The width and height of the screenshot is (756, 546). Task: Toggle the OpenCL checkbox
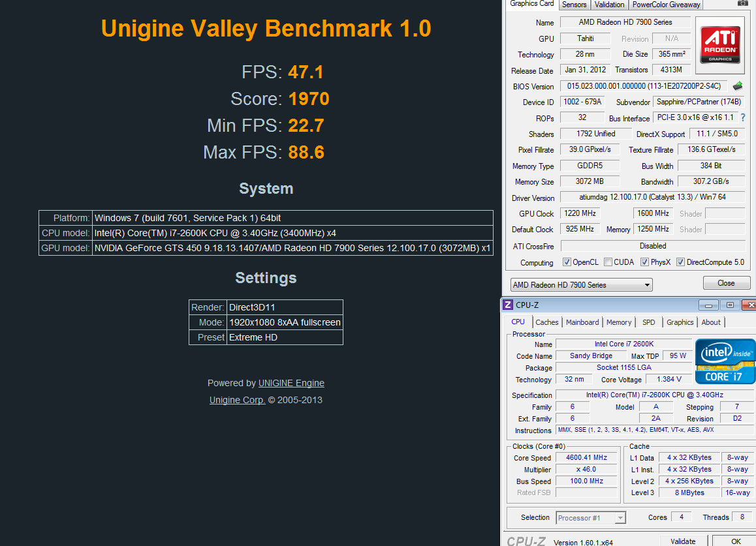(x=567, y=262)
